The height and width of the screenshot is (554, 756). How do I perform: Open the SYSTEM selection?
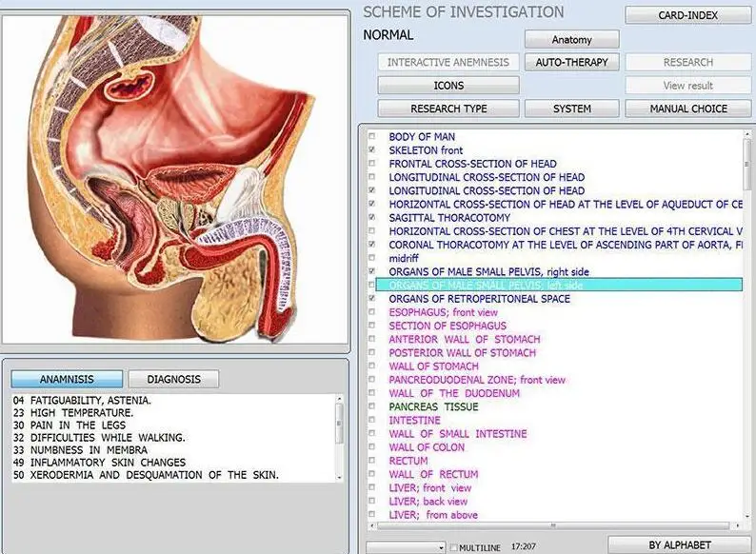coord(571,109)
